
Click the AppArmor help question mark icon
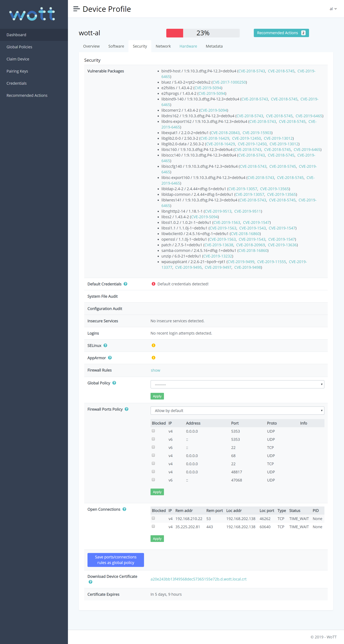[110, 358]
